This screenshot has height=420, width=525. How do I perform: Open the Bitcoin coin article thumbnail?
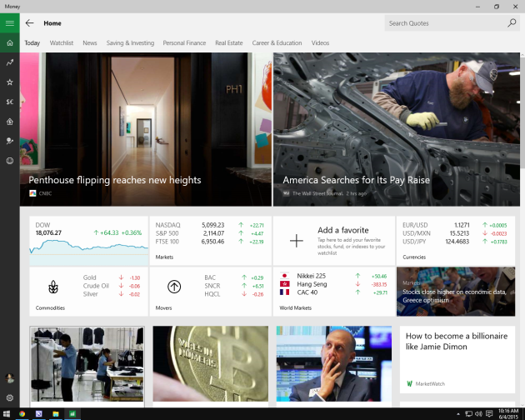coord(211,364)
